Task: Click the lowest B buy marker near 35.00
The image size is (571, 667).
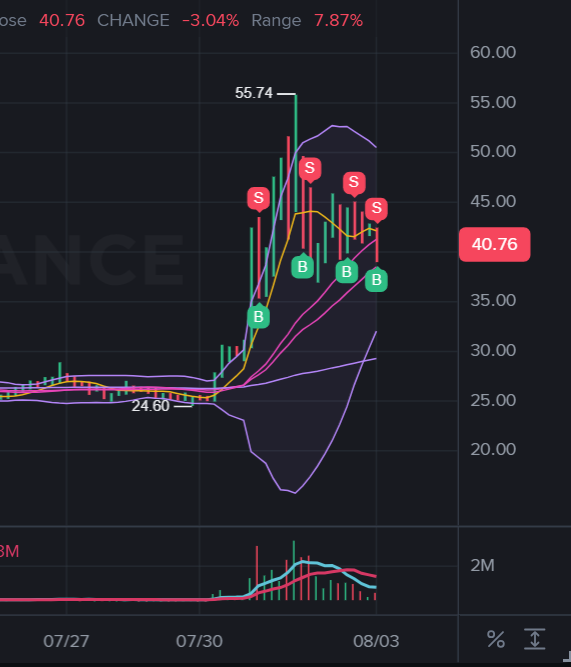Action: 259,316
